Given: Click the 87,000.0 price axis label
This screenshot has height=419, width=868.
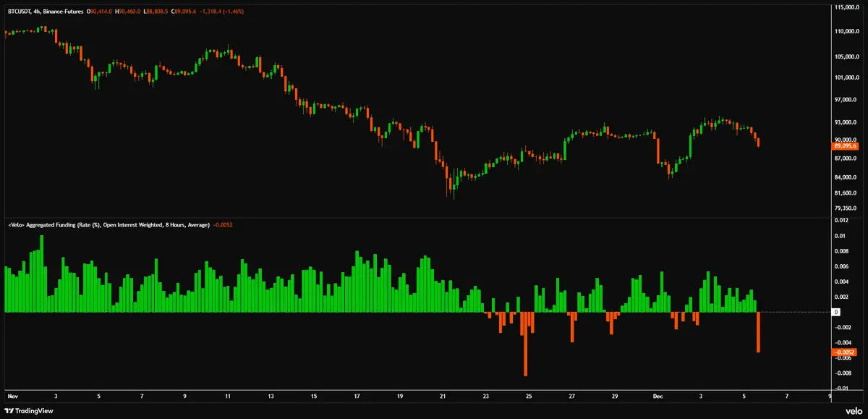Looking at the screenshot, I should pyautogui.click(x=846, y=158).
